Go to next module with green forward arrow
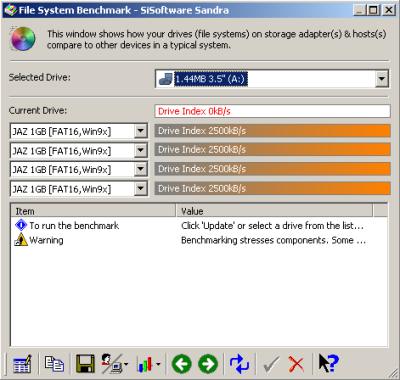The height and width of the screenshot is (380, 400). pyautogui.click(x=208, y=364)
